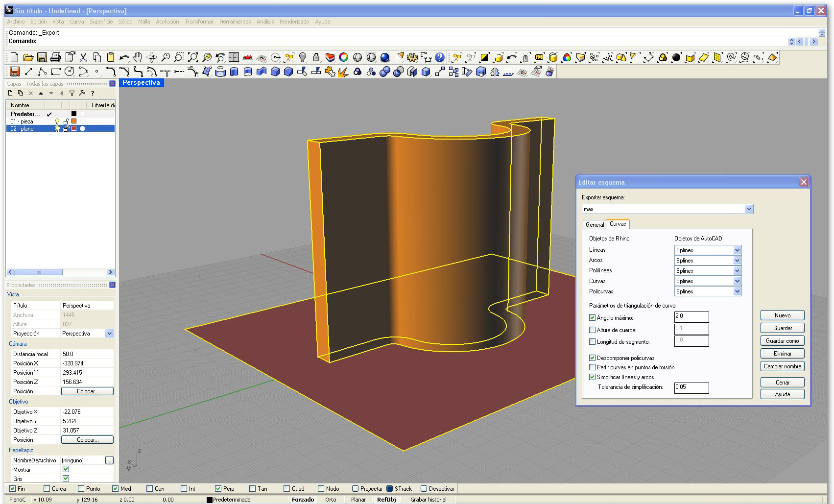The width and height of the screenshot is (834, 504).
Task: Toggle visibility bulb of layer 01 - pieza
Action: (57, 121)
